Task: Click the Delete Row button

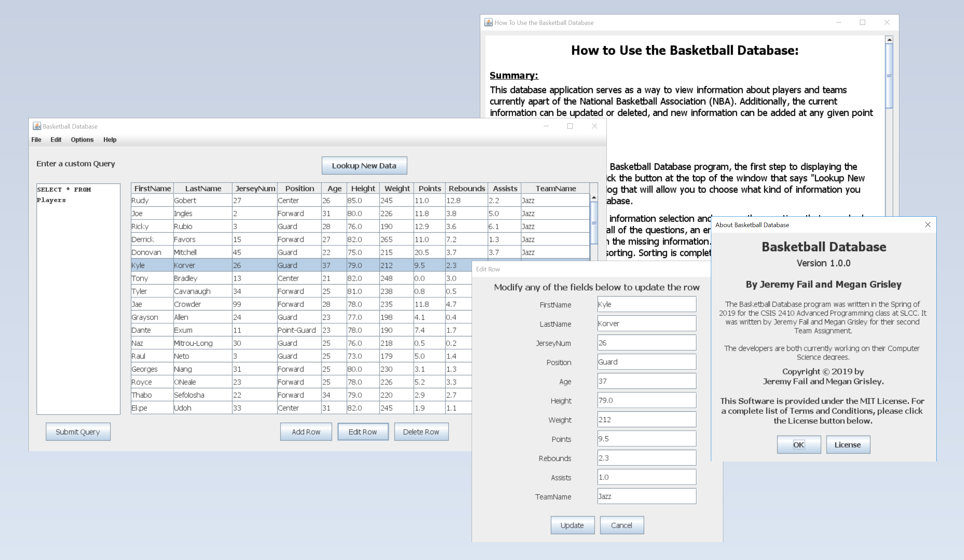Action: (421, 431)
